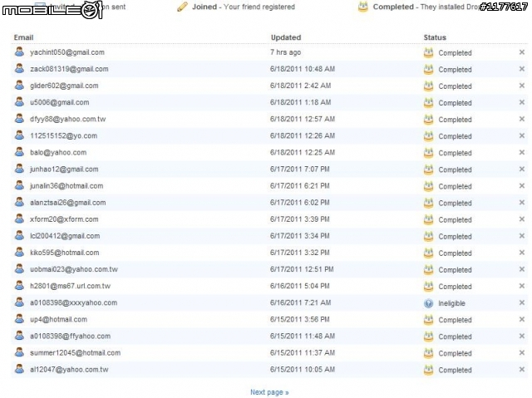Delete the glider602@gmail.com invitation entry
532x398 pixels.
pos(522,86)
